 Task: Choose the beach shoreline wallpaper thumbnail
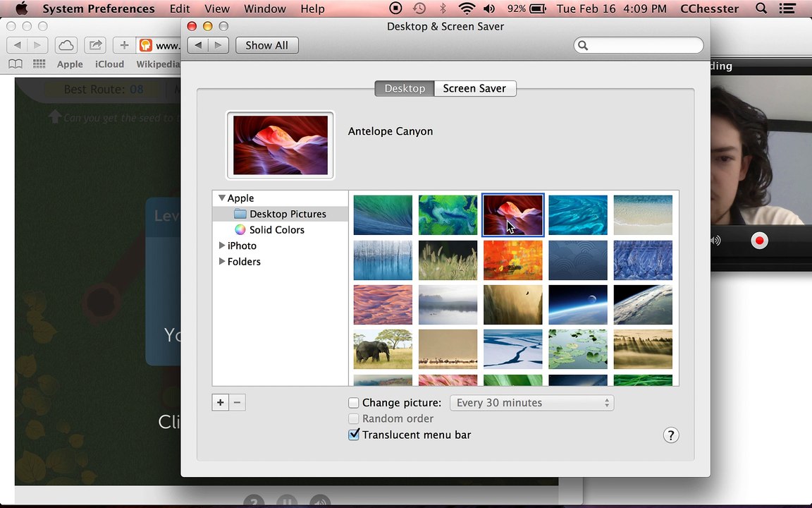tap(643, 215)
